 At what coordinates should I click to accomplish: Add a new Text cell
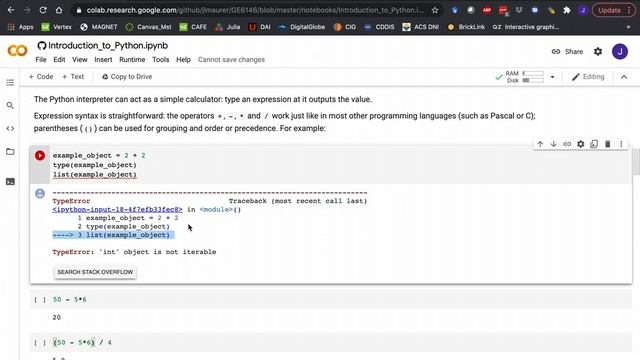point(73,77)
